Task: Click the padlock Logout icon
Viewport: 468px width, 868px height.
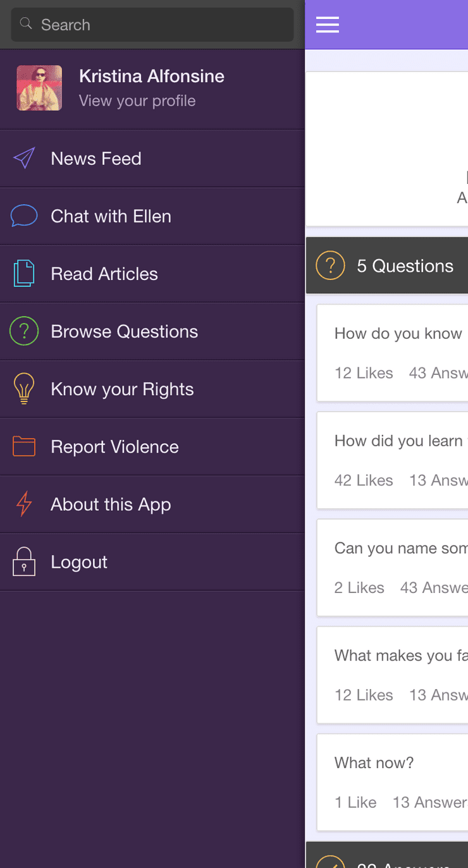Action: tap(24, 561)
